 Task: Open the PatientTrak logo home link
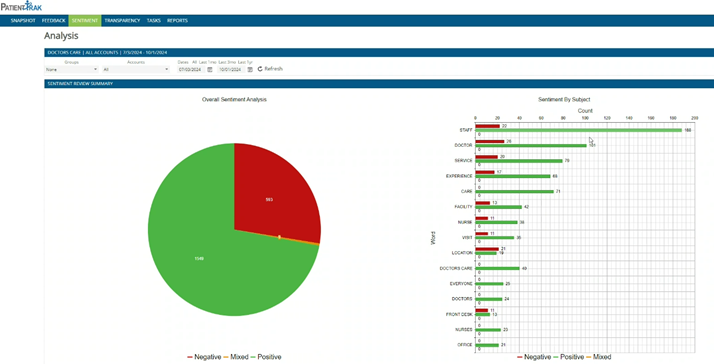(x=21, y=6)
